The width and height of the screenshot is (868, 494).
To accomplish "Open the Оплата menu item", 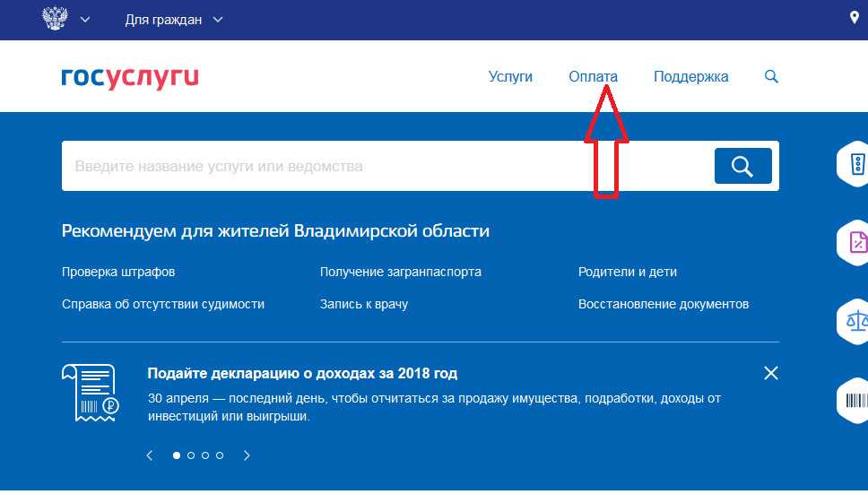I will click(593, 77).
